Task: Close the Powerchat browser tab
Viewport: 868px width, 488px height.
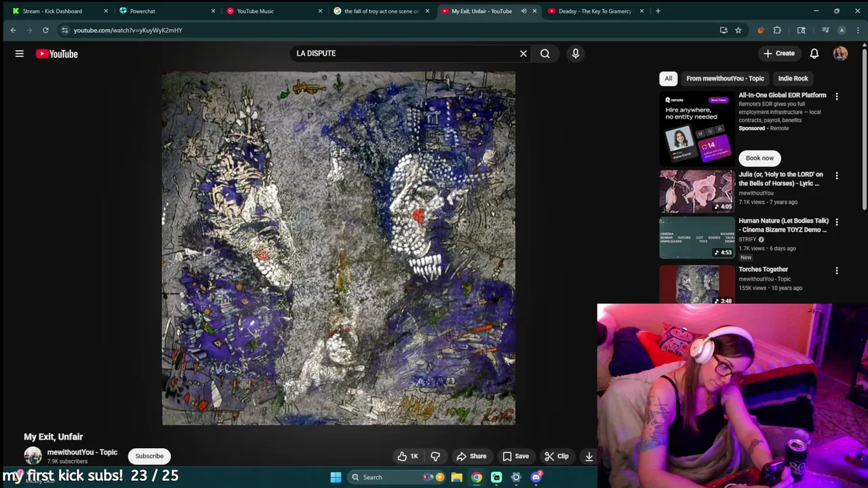Action: pyautogui.click(x=213, y=11)
